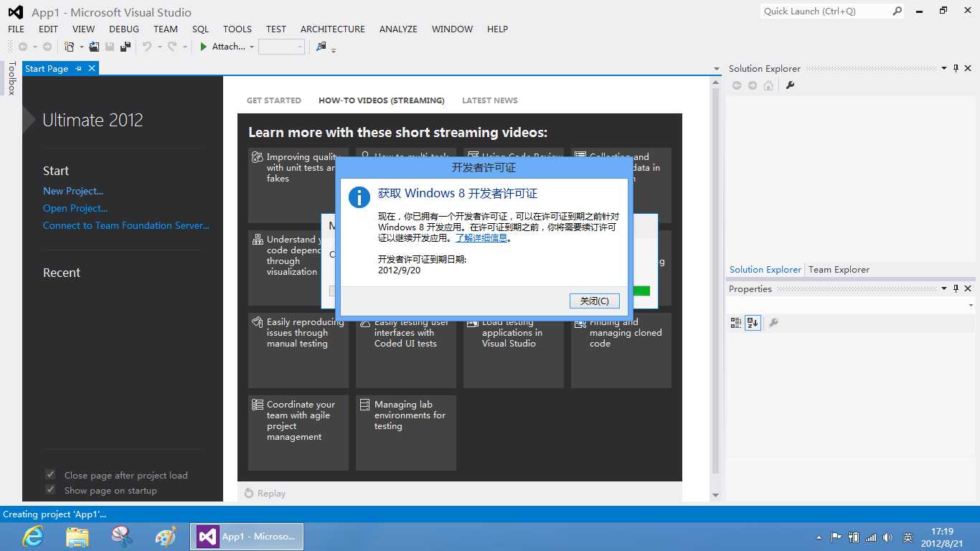Open the Toolbox side tab
Image resolution: width=980 pixels, height=551 pixels.
(x=11, y=79)
